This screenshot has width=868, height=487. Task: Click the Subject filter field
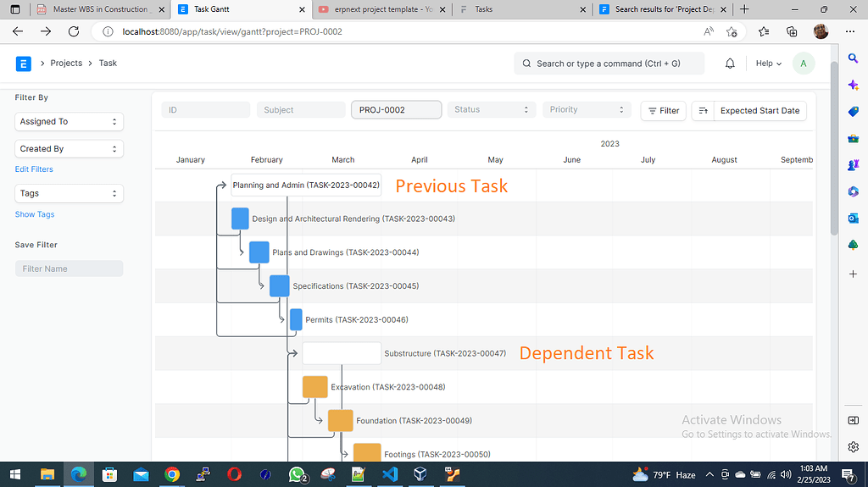301,109
